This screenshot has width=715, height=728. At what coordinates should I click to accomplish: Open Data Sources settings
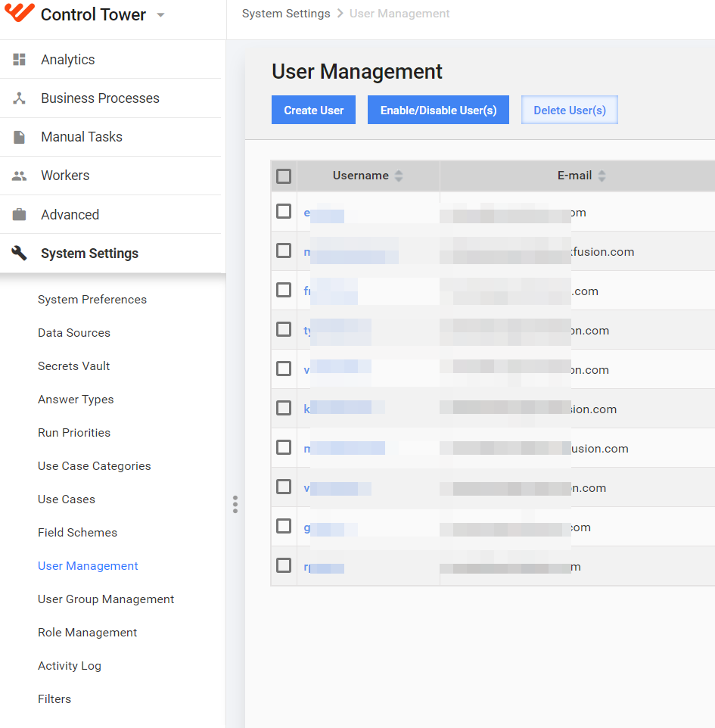tap(74, 333)
